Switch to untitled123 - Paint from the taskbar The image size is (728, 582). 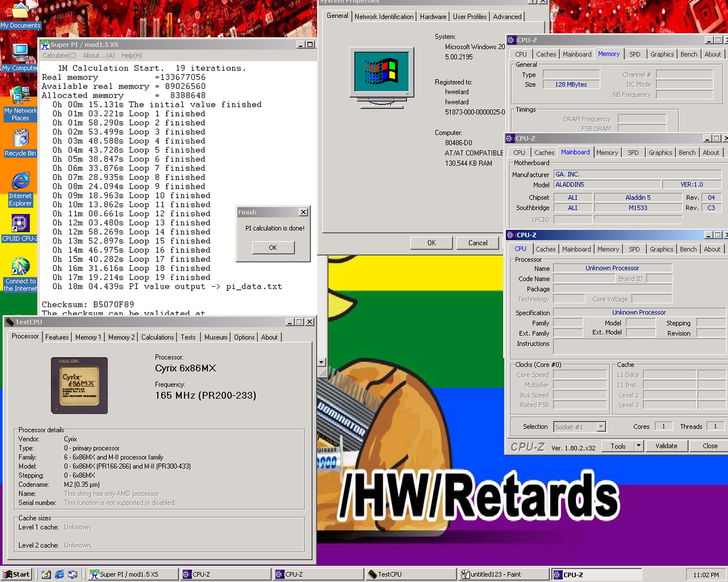503,574
